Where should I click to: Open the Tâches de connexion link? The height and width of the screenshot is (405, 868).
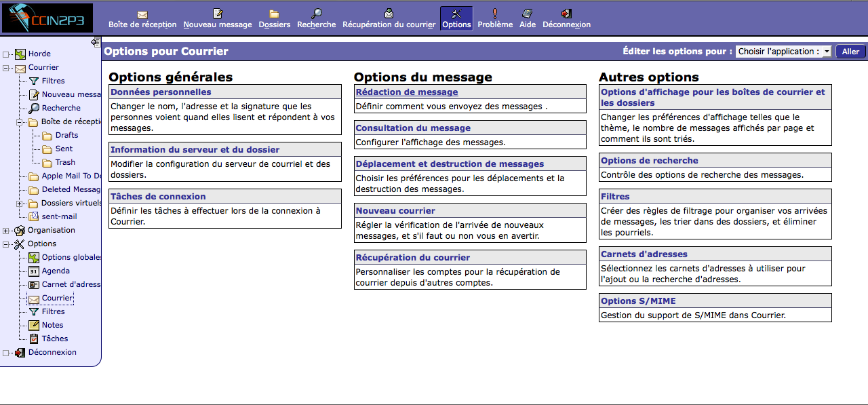coord(158,197)
